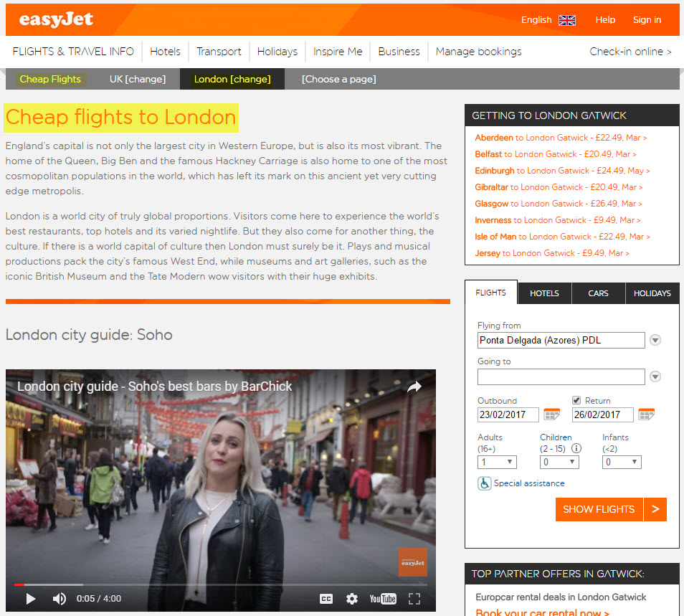Image resolution: width=684 pixels, height=616 pixels.
Task: Open Manage bookings menu item
Action: click(478, 52)
